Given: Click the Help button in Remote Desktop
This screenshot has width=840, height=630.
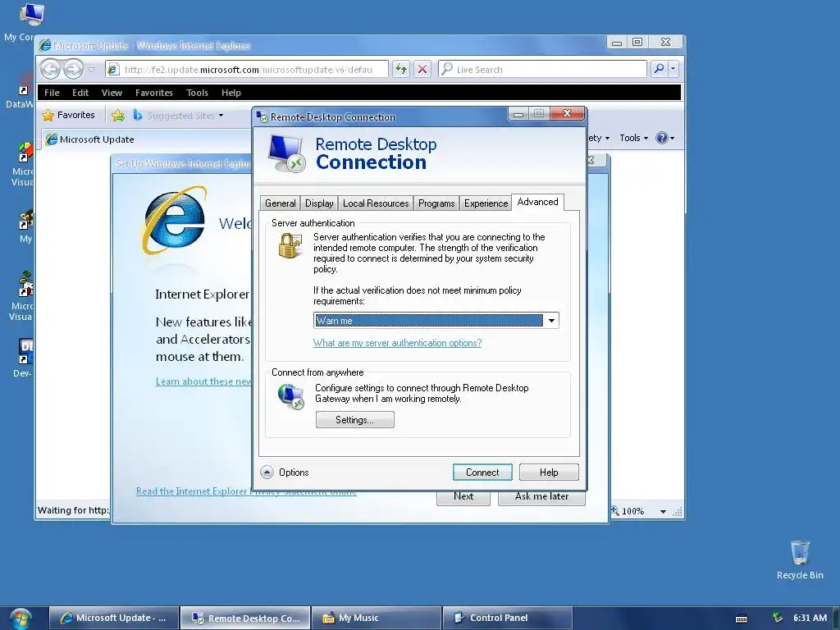Looking at the screenshot, I should point(549,472).
